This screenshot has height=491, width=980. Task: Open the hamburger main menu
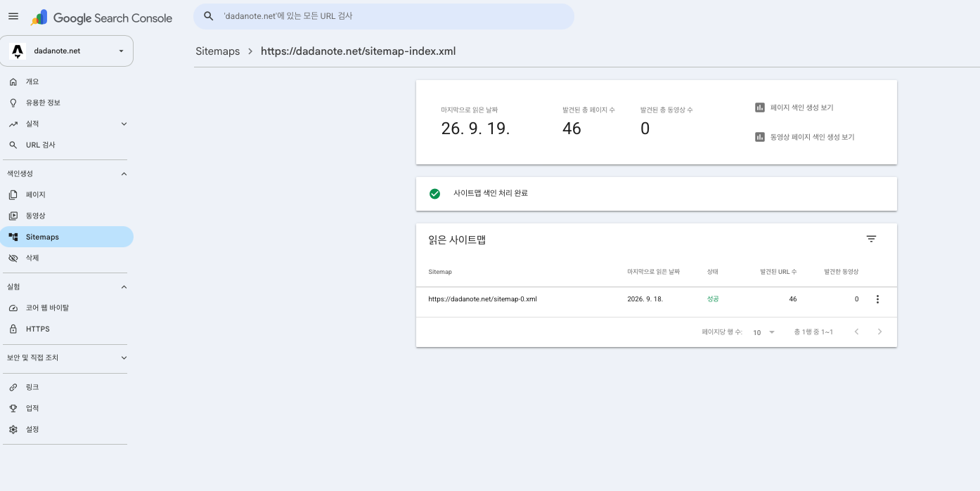(13, 16)
